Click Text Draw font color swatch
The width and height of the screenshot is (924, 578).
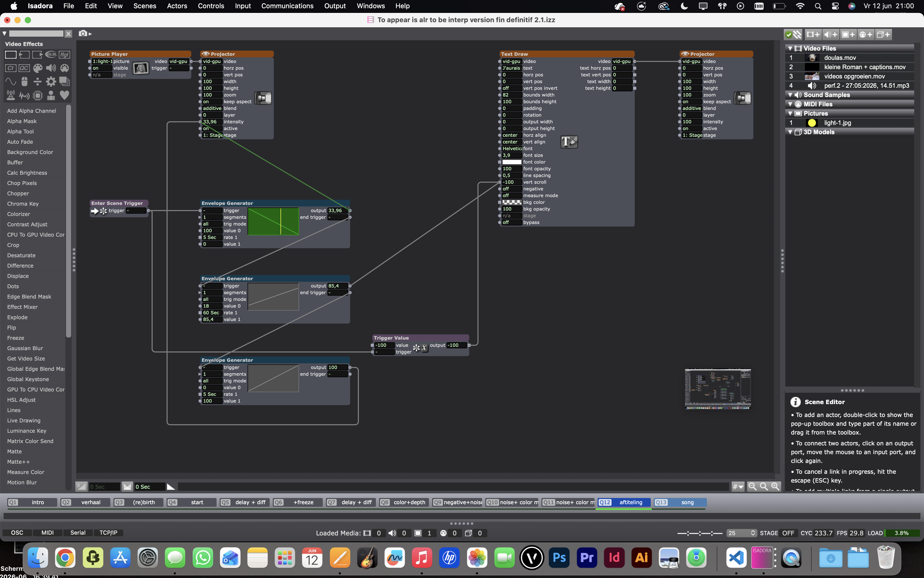[512, 162]
